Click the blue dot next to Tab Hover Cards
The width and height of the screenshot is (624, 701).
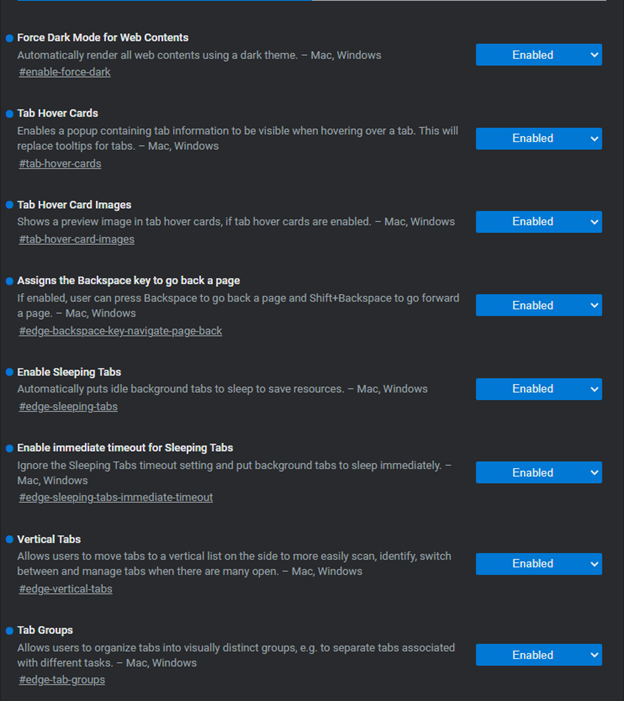9,114
